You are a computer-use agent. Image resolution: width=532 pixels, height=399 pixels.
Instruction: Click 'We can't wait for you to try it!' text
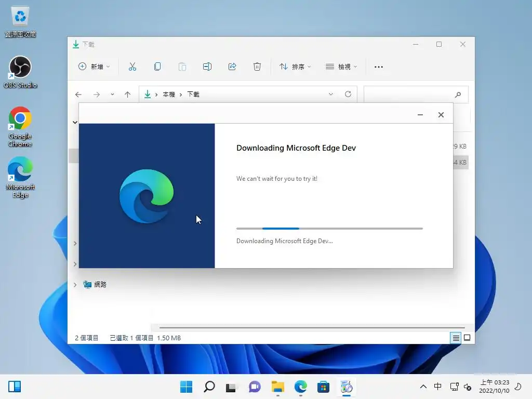(277, 179)
